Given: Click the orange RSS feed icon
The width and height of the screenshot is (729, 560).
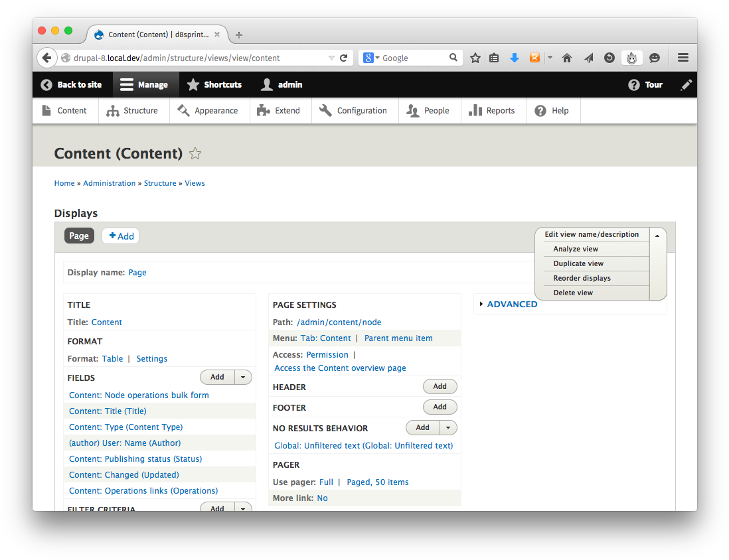Looking at the screenshot, I should pos(534,58).
